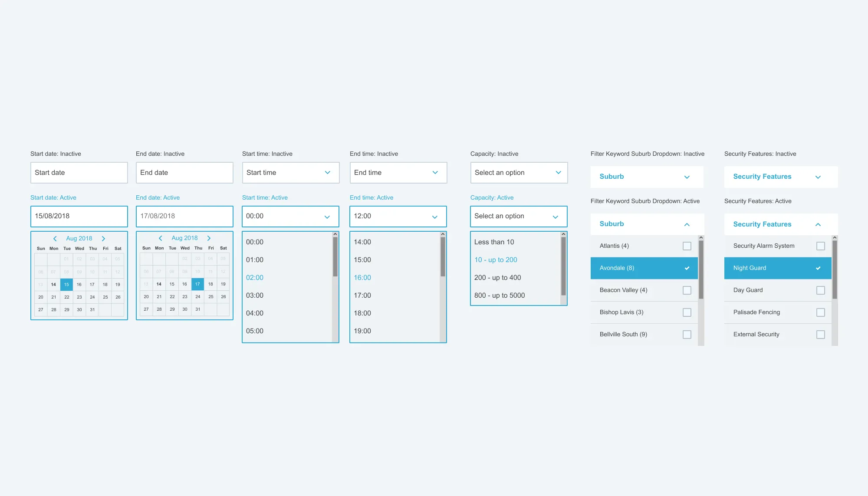Select day 18 in end date calendar

(x=210, y=284)
